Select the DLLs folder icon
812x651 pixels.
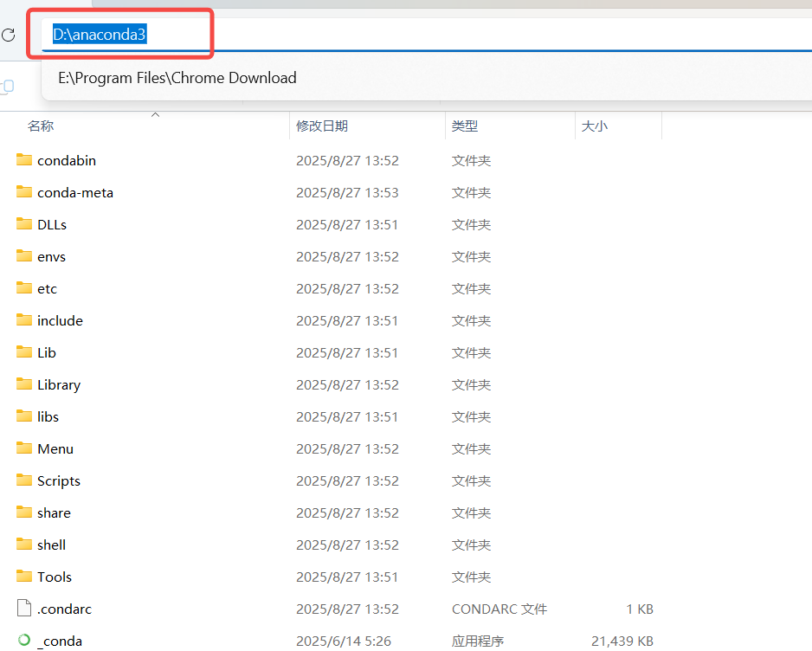click(24, 223)
